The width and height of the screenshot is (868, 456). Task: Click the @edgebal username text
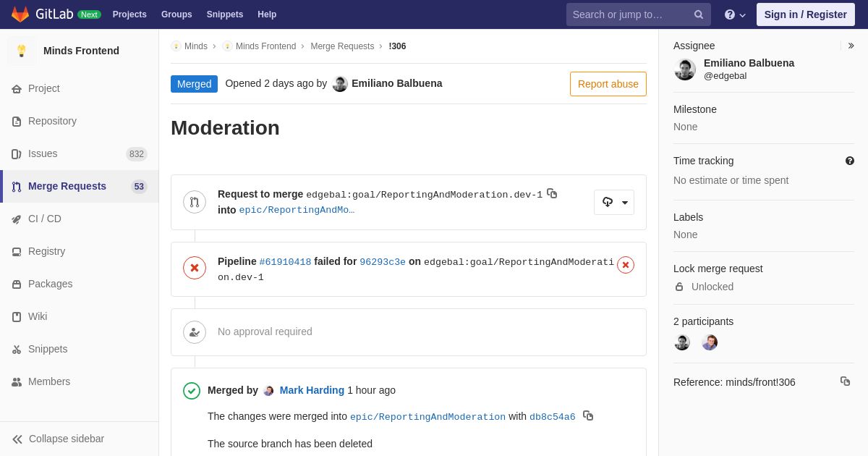[x=726, y=76]
